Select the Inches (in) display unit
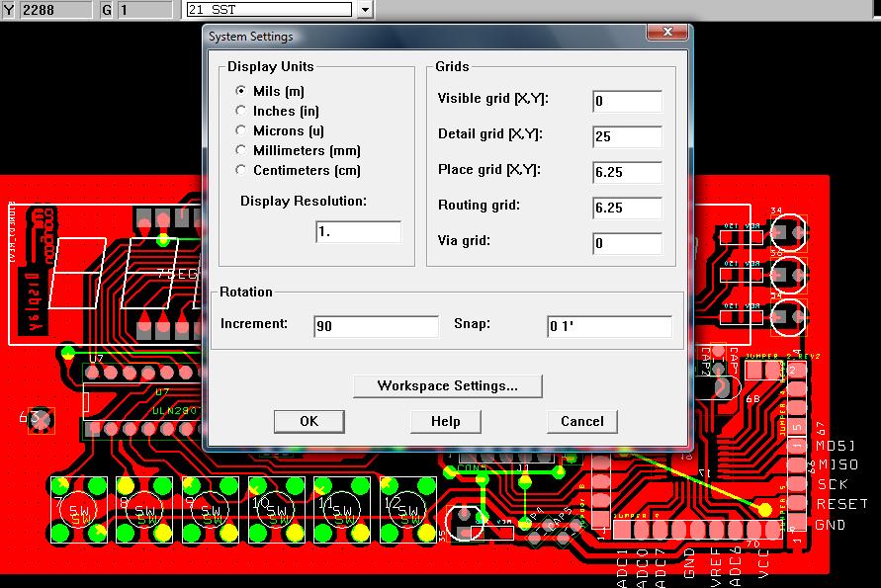Viewport: 881px width, 588px height. (241, 111)
